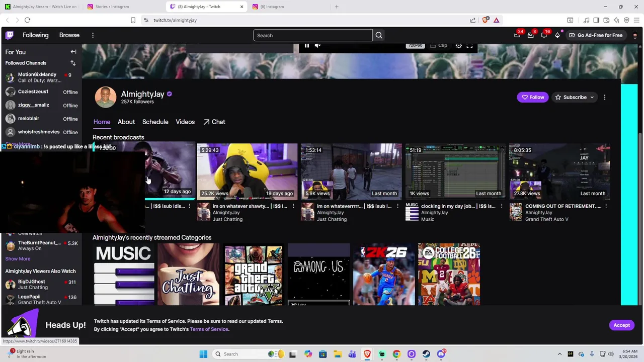Screen dimensions: 644x362
Task: Click Go Ad-Free for Free button
Action: [x=596, y=35]
